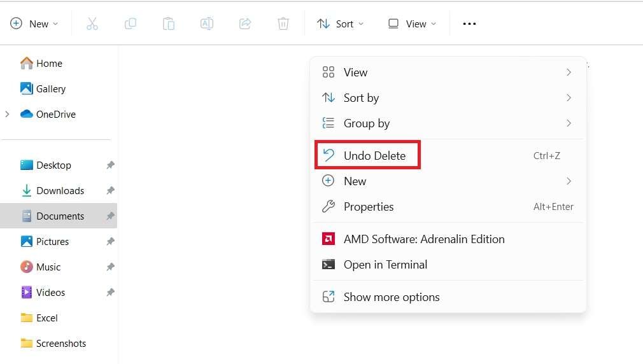The image size is (643, 364).
Task: Open View submenu in context menu
Action: coord(448,73)
